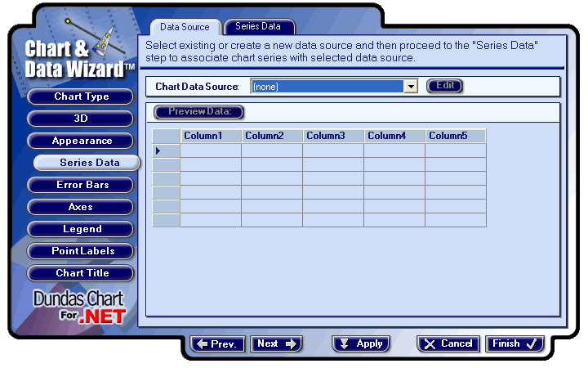Click the Apply button
This screenshot has height=368, width=588.
(361, 343)
